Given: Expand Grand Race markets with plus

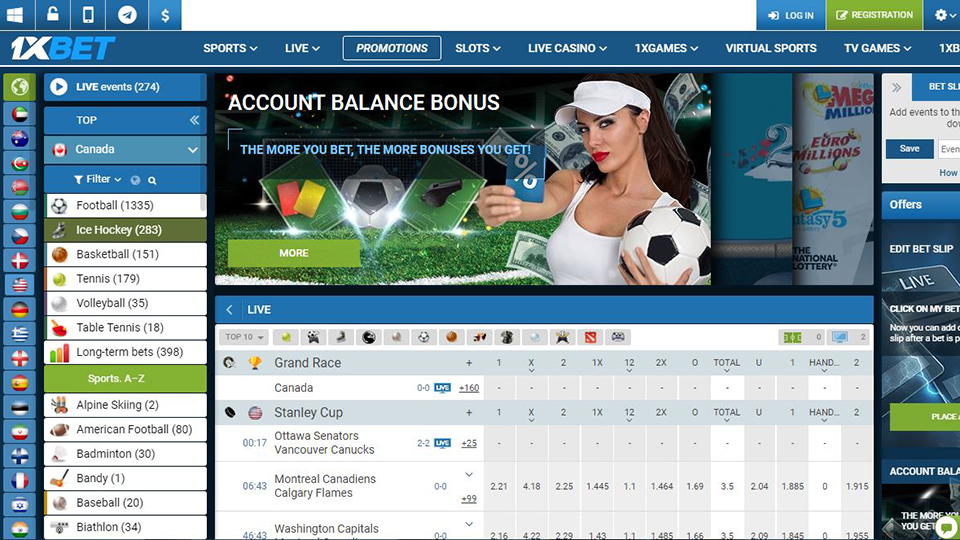Looking at the screenshot, I should coord(469,363).
